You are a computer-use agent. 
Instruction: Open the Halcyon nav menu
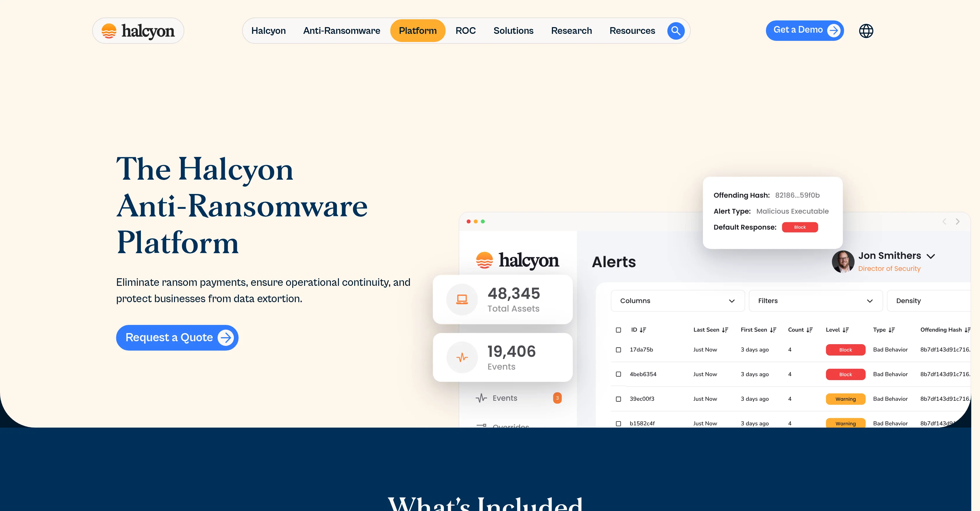click(268, 31)
